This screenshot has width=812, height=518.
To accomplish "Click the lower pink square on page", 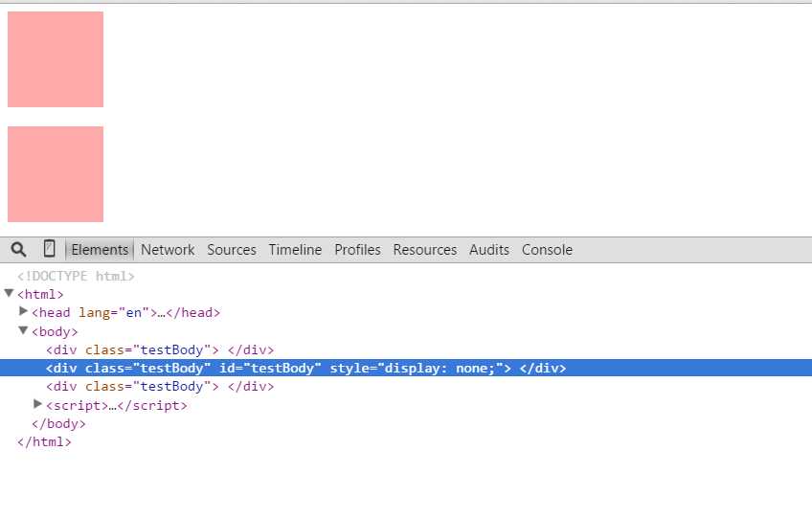I will (56, 174).
